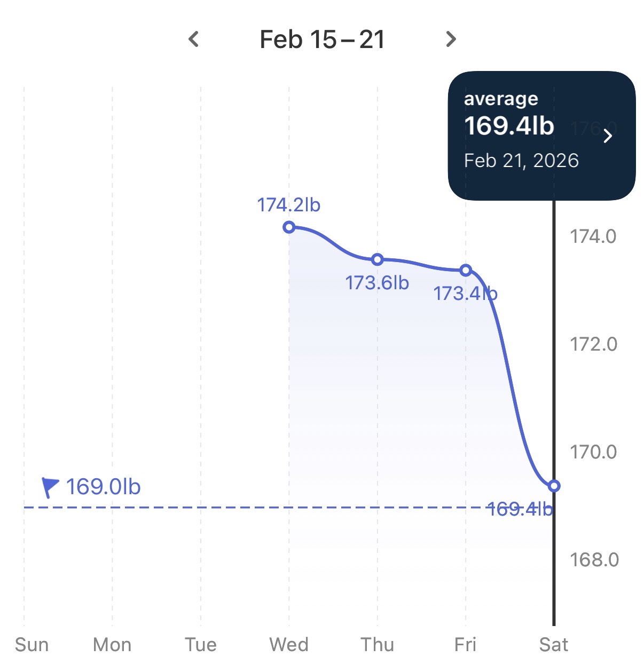Open details arrow in average tooltip
Image resolution: width=644 pixels, height=665 pixels.
(x=608, y=136)
